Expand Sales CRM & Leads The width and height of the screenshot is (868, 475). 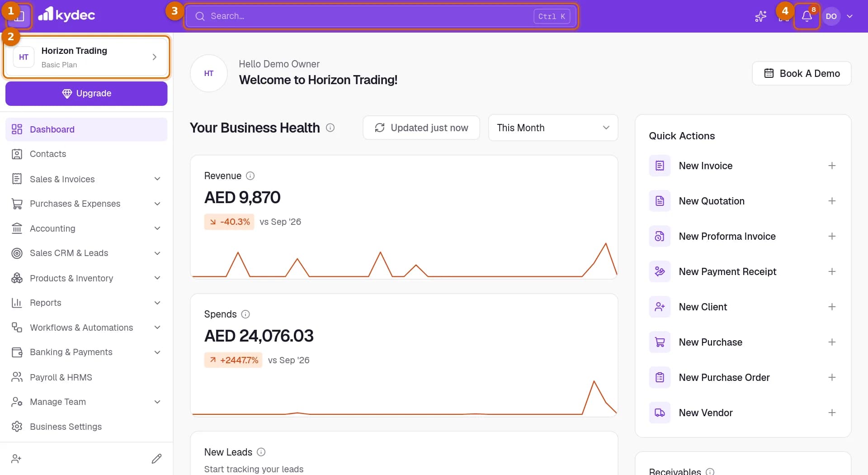click(x=86, y=253)
